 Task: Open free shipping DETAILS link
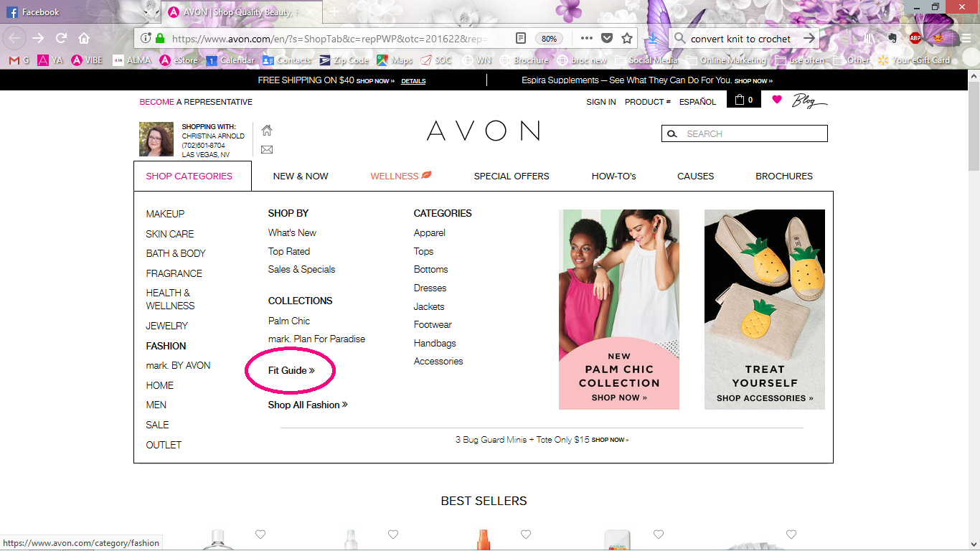pyautogui.click(x=413, y=81)
